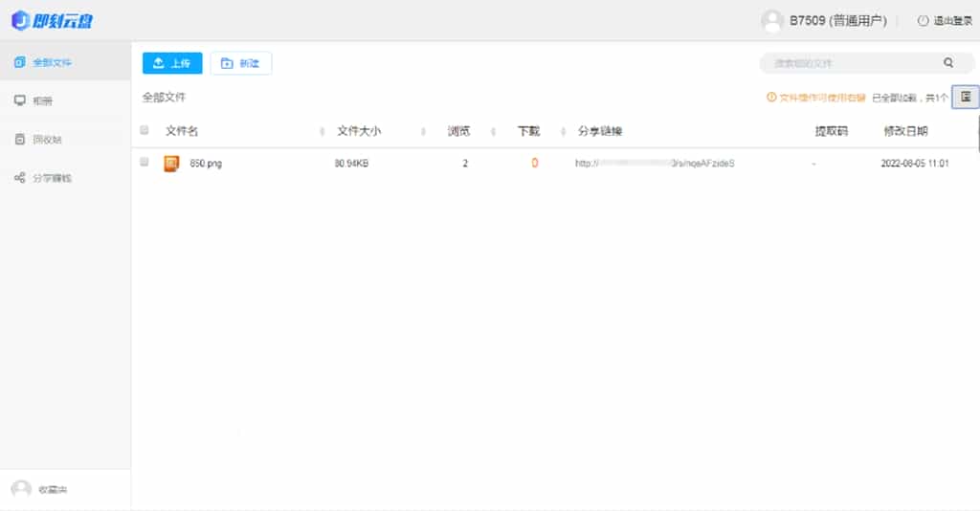Image resolution: width=980 pixels, height=511 pixels.
Task: Sort by 下载 using its sort arrows
Action: (x=563, y=131)
